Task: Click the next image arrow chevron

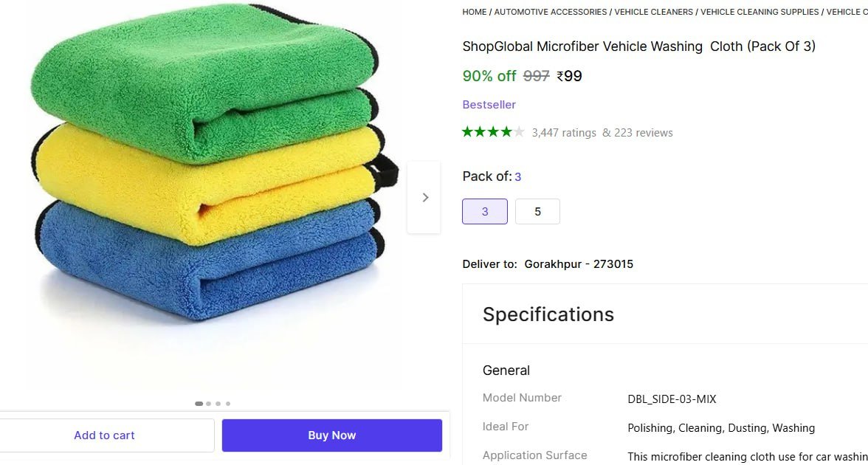Action: point(424,197)
